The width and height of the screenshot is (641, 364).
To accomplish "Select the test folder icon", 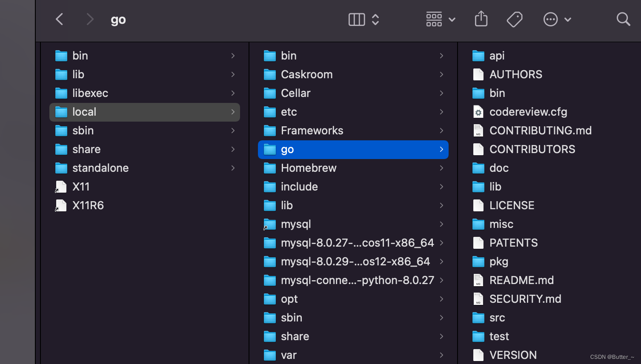I will coord(478,336).
